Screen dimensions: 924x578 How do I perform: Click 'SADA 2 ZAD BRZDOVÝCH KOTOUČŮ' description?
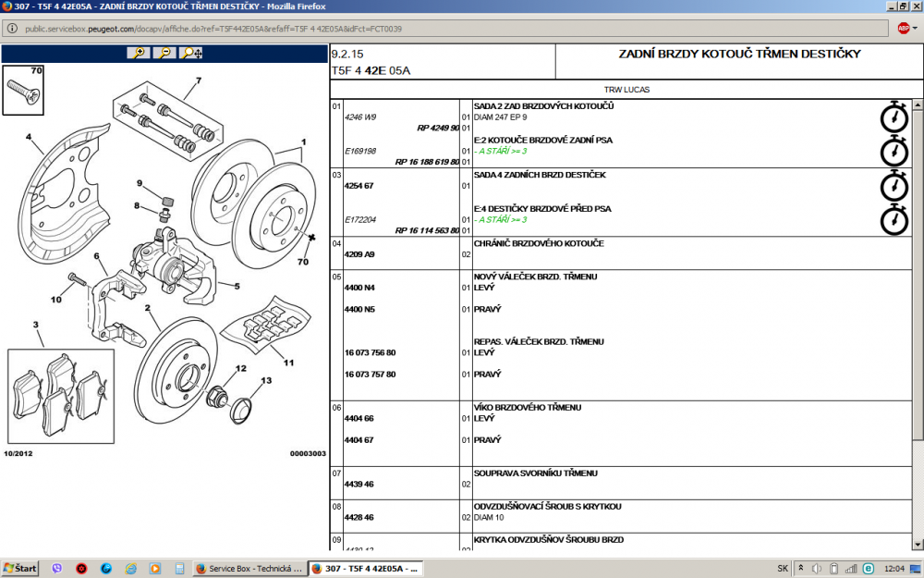543,106
